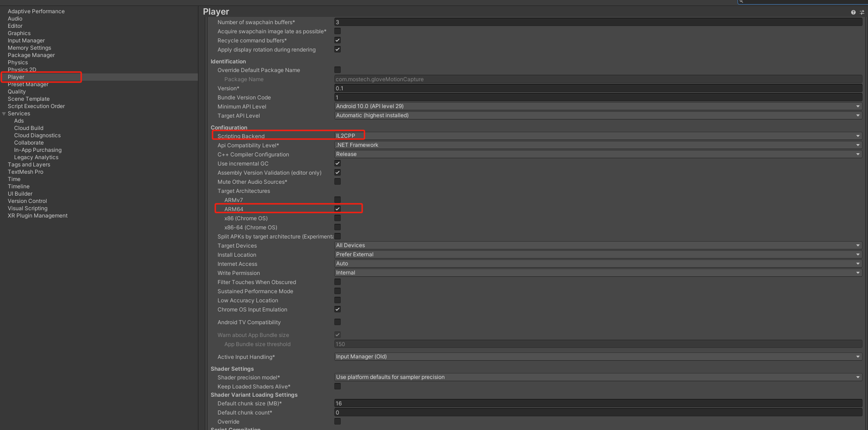Open XR Plugin Management settings
This screenshot has height=430, width=868.
click(37, 216)
